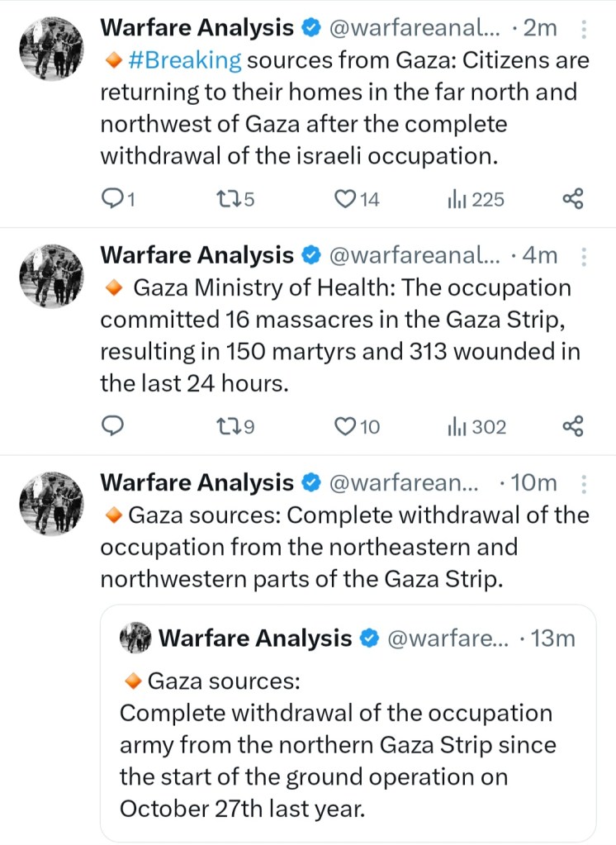Screen dimensions: 616x845
Task: Open more options for the 10m tweet
Action: [585, 484]
